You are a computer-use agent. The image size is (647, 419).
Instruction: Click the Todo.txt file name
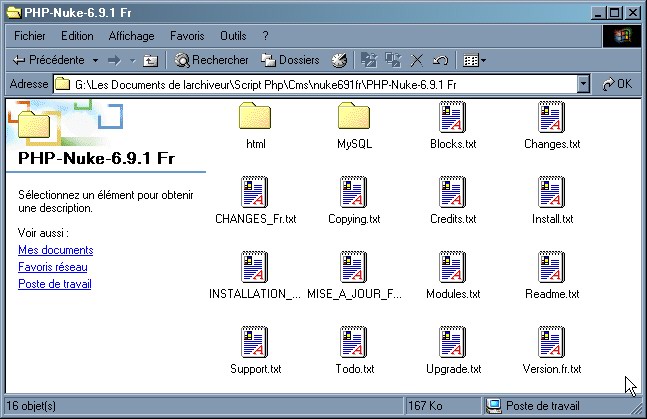click(354, 369)
